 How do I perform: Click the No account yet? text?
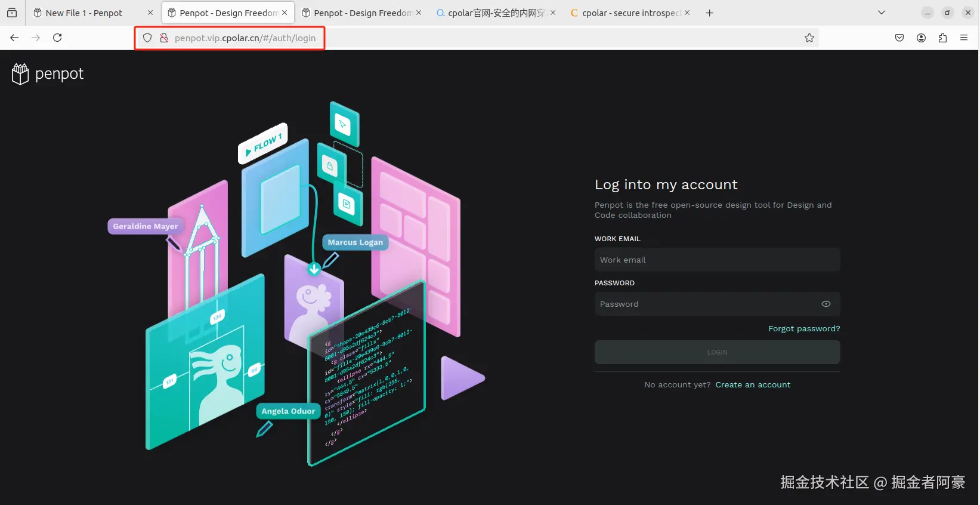click(x=678, y=385)
